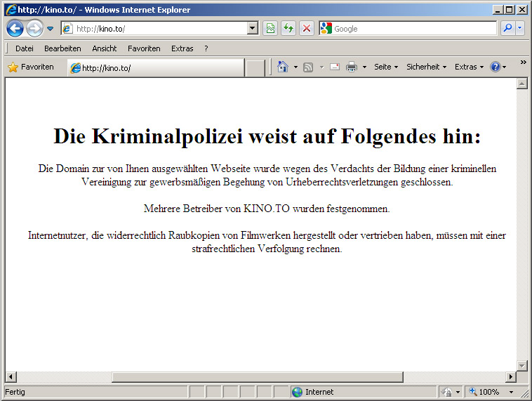This screenshot has height=401, width=532.
Task: Click the Favoriten star button
Action: 31,67
